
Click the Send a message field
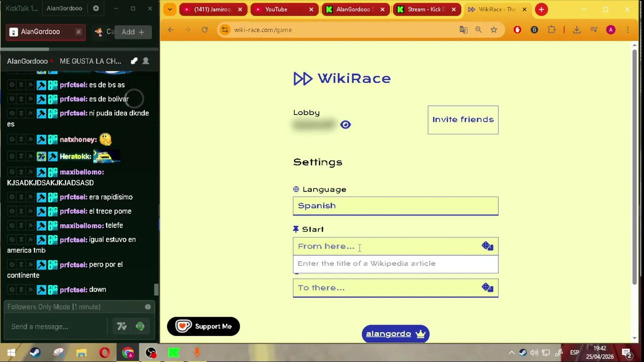pyautogui.click(x=58, y=327)
